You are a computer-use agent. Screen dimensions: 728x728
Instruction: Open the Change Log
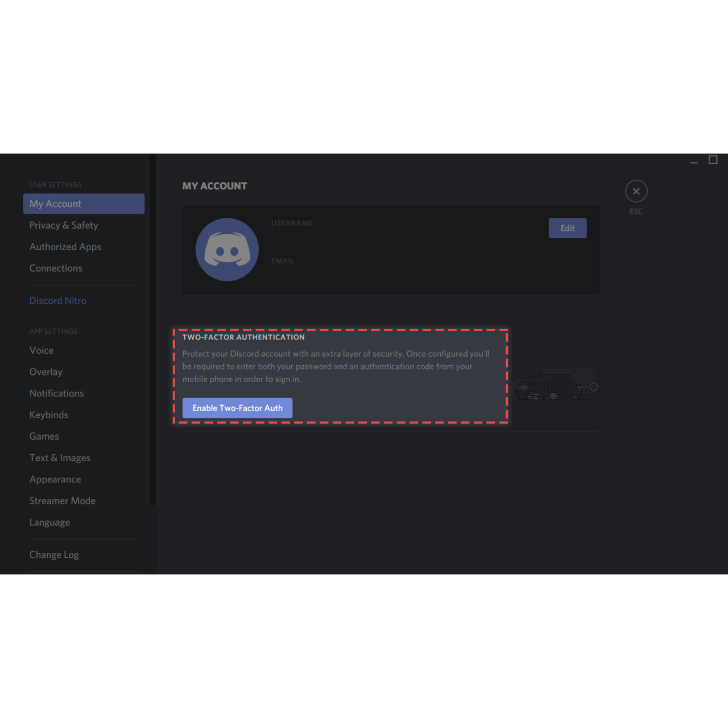pos(54,555)
